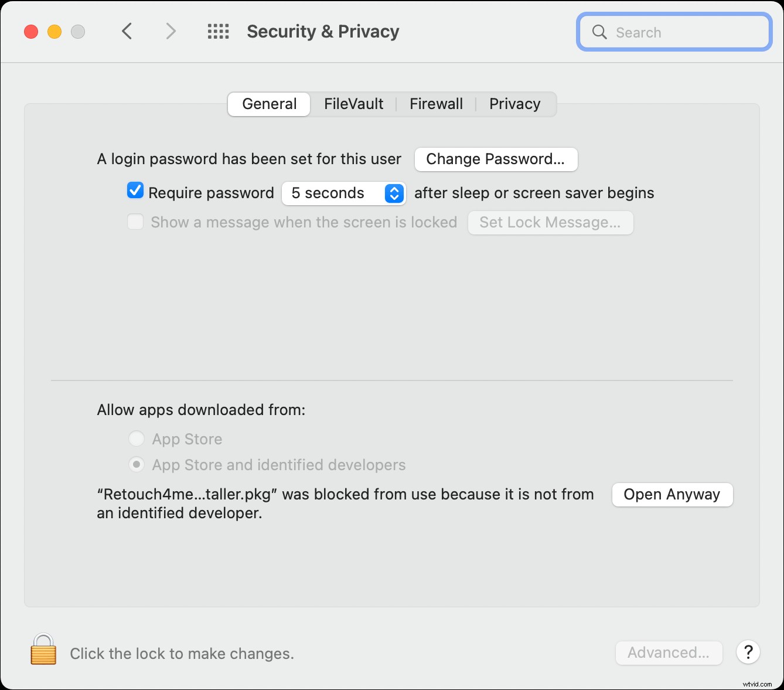This screenshot has height=690, width=784.
Task: Click the Advanced button
Action: (x=669, y=652)
